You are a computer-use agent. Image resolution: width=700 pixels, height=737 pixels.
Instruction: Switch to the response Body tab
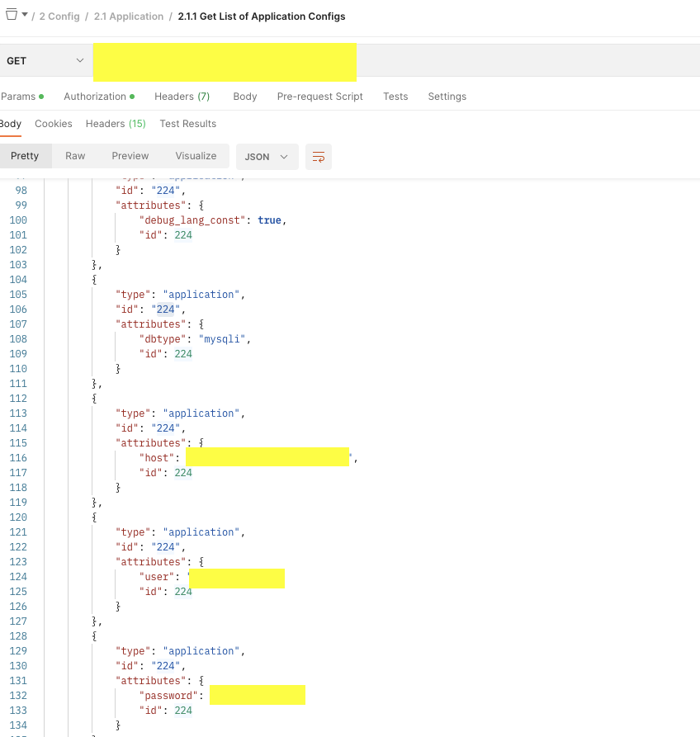(11, 124)
